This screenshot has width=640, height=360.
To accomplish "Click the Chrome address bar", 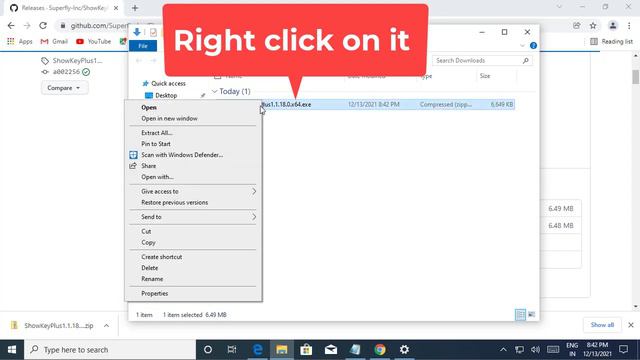I will [100, 26].
